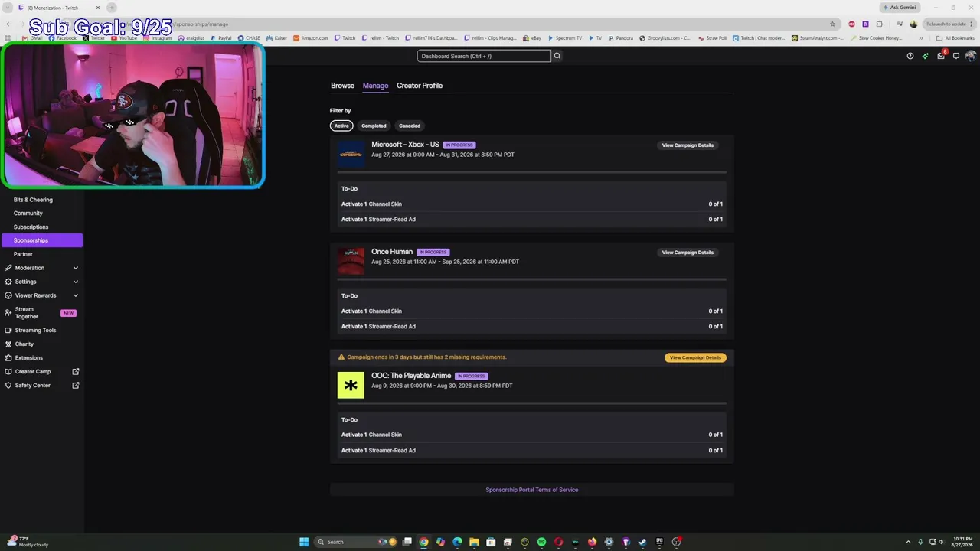Viewport: 980px width, 551px height.
Task: Open Firefox from the taskbar
Action: [592, 542]
